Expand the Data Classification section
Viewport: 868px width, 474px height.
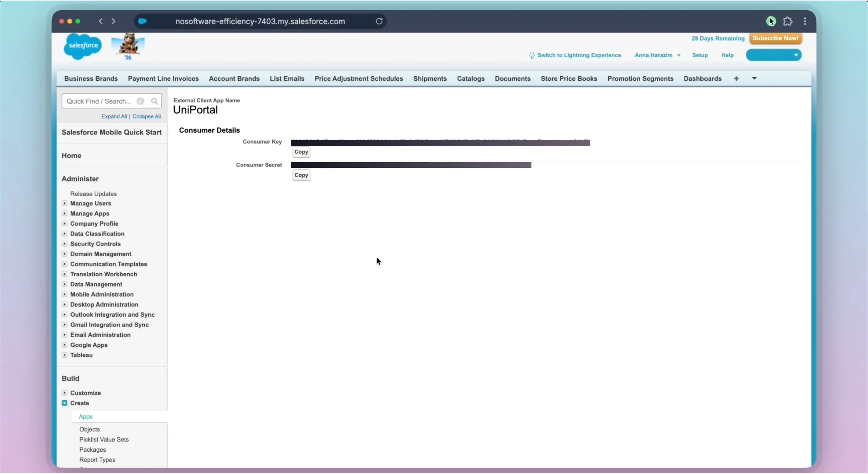64,234
